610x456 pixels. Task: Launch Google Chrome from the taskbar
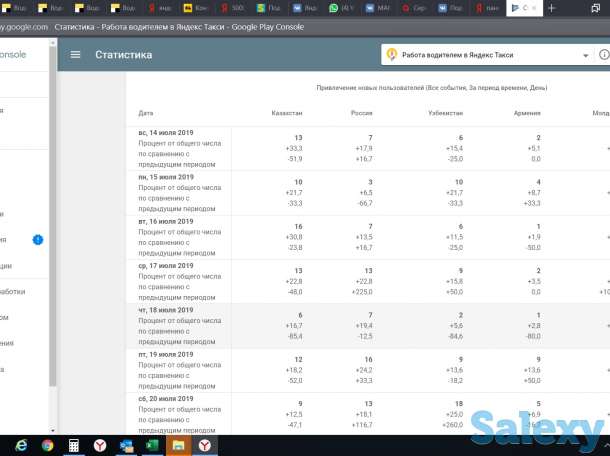pos(47,445)
